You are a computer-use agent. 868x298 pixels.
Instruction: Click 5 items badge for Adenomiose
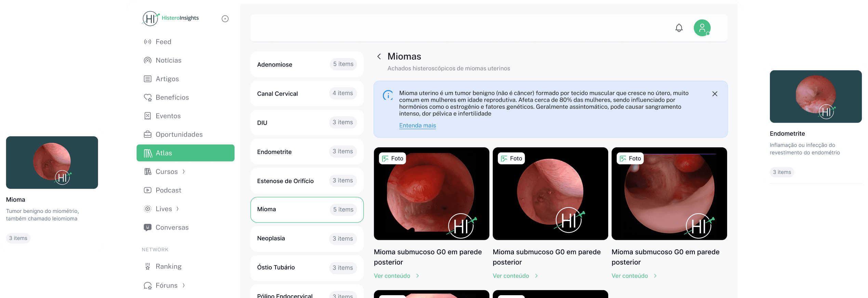coord(343,64)
